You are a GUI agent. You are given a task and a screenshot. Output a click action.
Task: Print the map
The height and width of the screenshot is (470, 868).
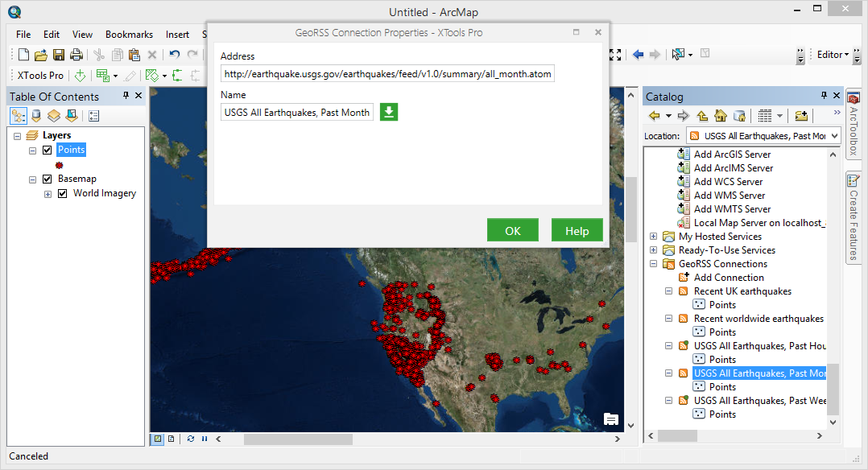click(x=76, y=54)
